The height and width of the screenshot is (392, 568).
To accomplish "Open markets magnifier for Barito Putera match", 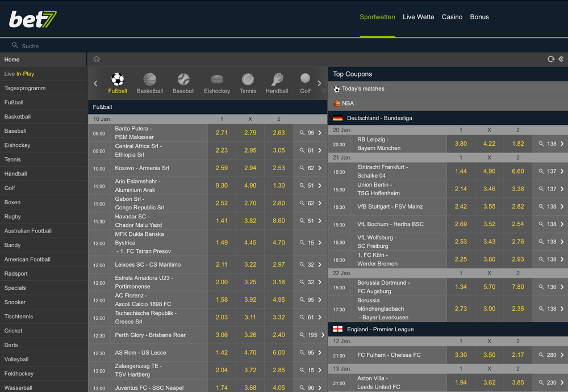I will (x=302, y=133).
